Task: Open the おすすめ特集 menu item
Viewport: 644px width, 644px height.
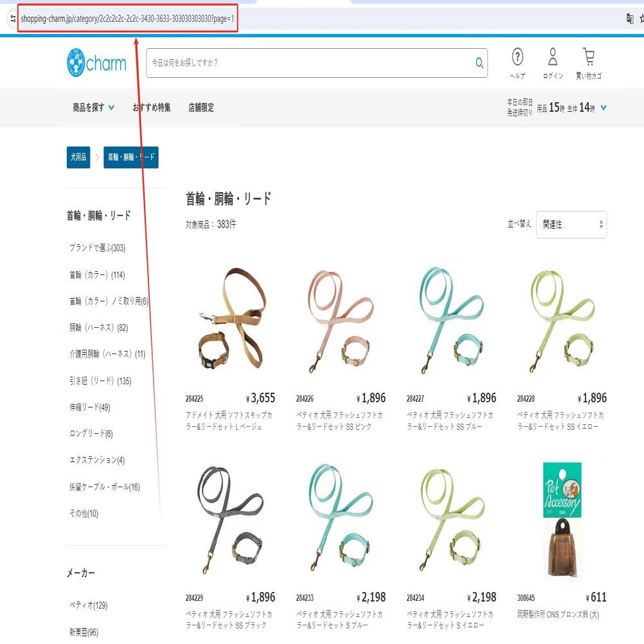Action: click(x=152, y=107)
